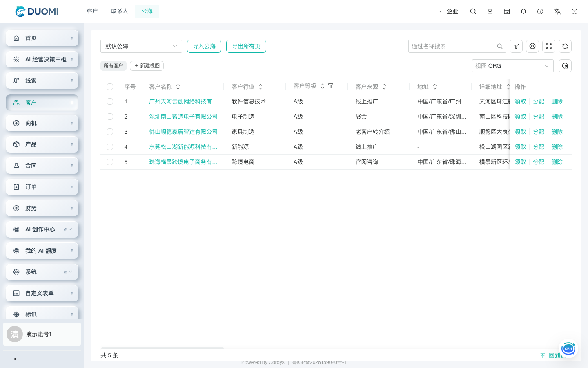This screenshot has width=588, height=368.
Task: Expand AI 创作中心 sidebar menu
Action: pyautogui.click(x=70, y=229)
